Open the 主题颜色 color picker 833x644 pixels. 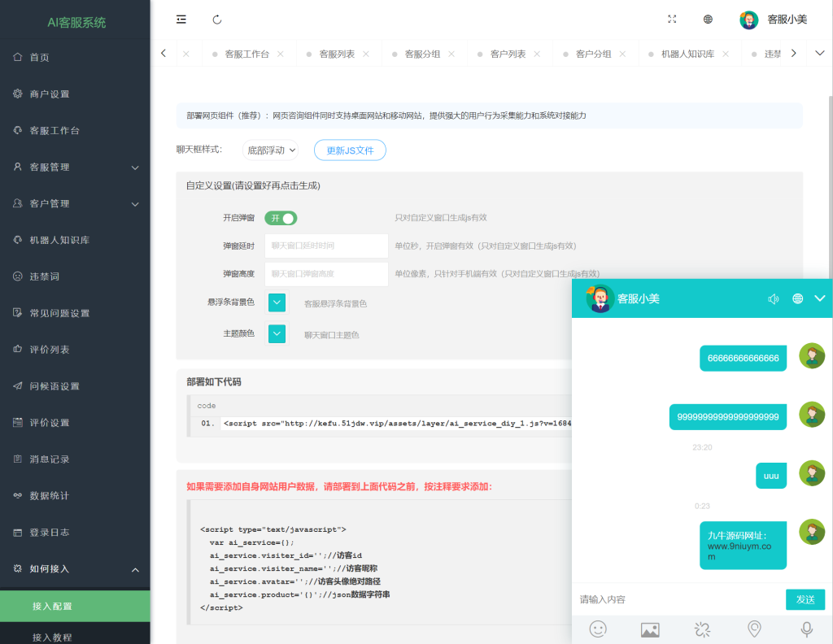(277, 333)
